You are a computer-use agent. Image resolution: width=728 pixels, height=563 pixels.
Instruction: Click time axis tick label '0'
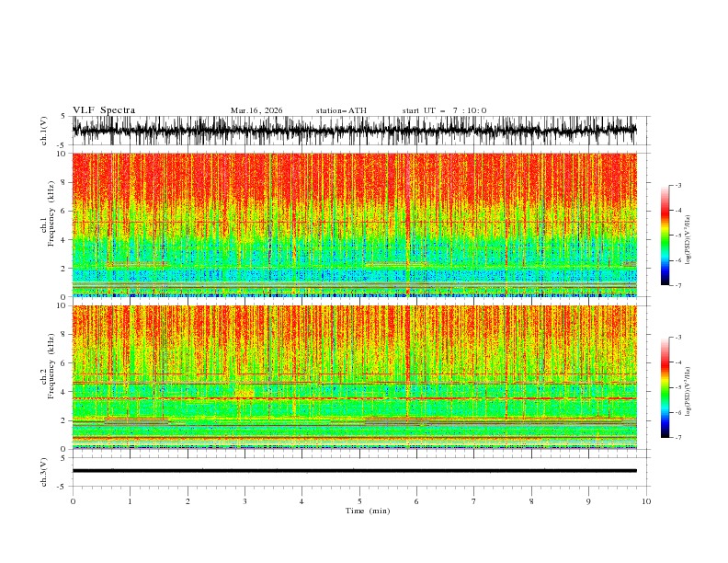(73, 501)
